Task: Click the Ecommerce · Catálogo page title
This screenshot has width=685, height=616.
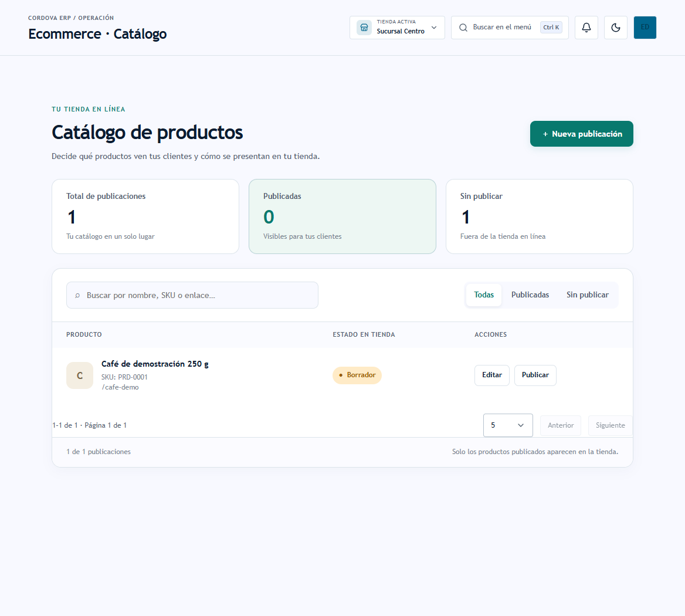Action: click(97, 34)
